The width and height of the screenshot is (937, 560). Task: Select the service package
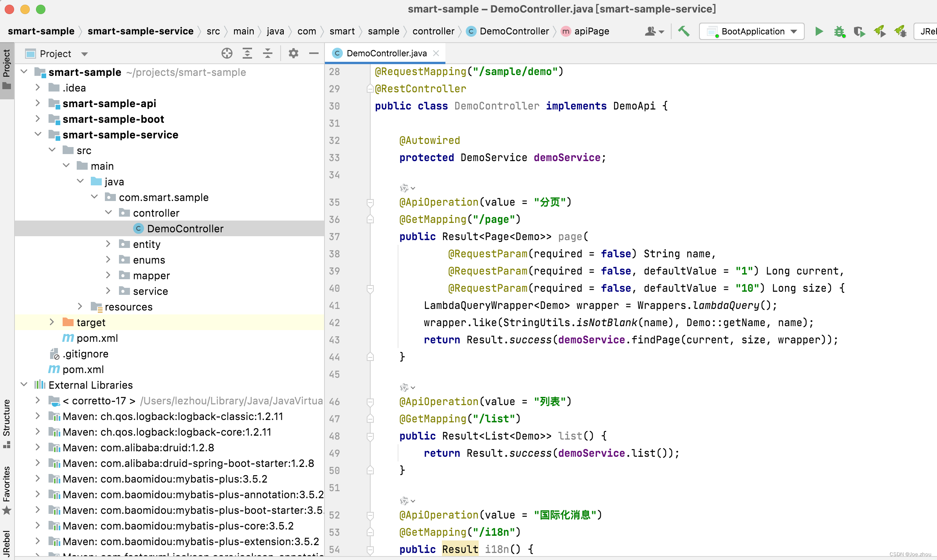coord(150,291)
